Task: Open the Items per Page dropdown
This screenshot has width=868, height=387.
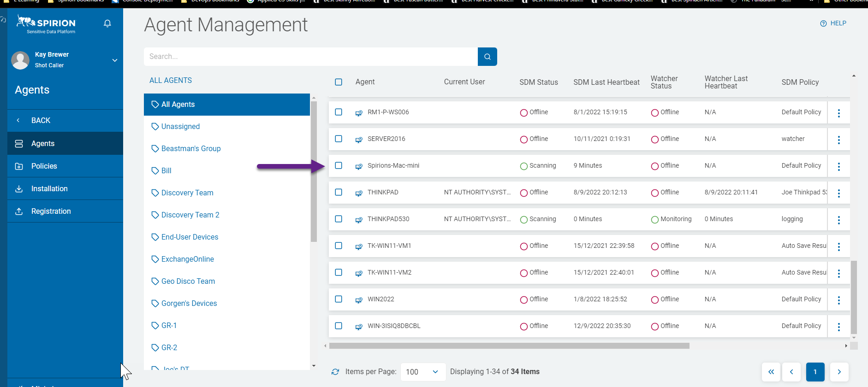Action: coord(422,372)
